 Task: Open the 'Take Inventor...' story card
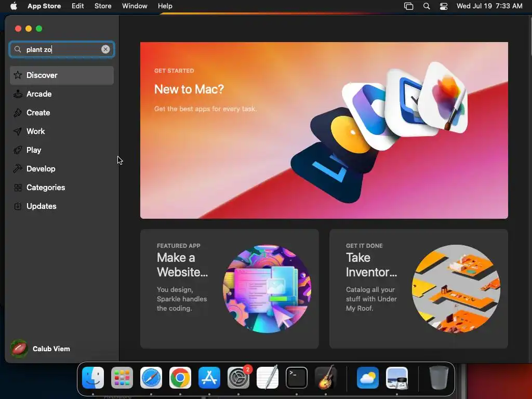(419, 289)
